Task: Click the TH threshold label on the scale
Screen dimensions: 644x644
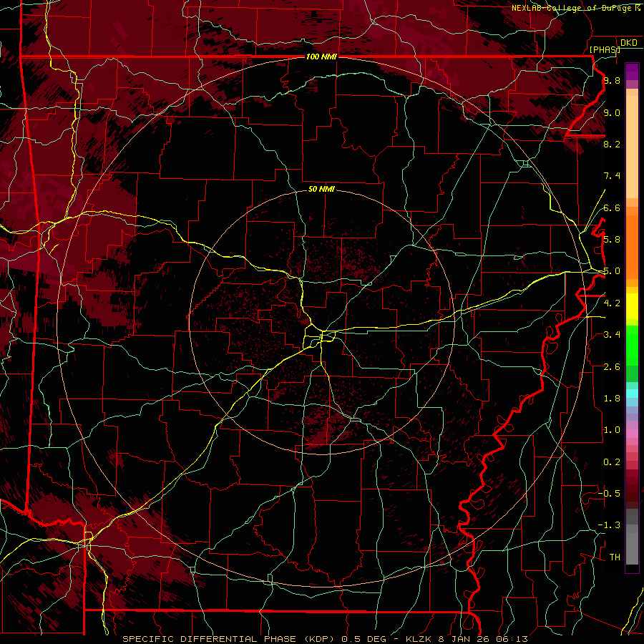Action: click(x=615, y=557)
